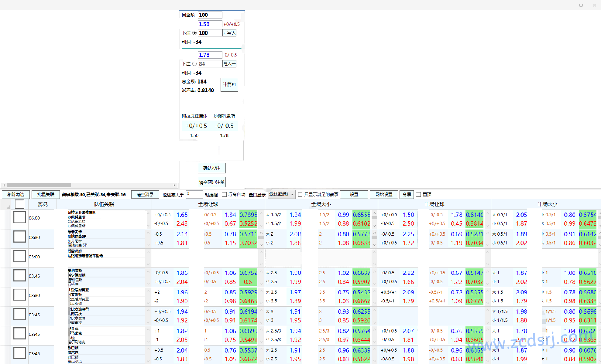Click the 计算F1 calculate button
The height and width of the screenshot is (364, 601).
point(229,85)
